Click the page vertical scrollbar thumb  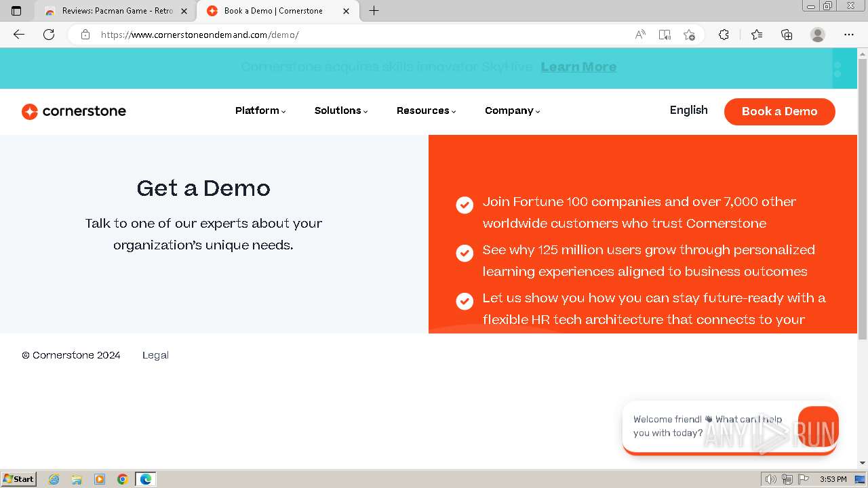click(x=863, y=199)
